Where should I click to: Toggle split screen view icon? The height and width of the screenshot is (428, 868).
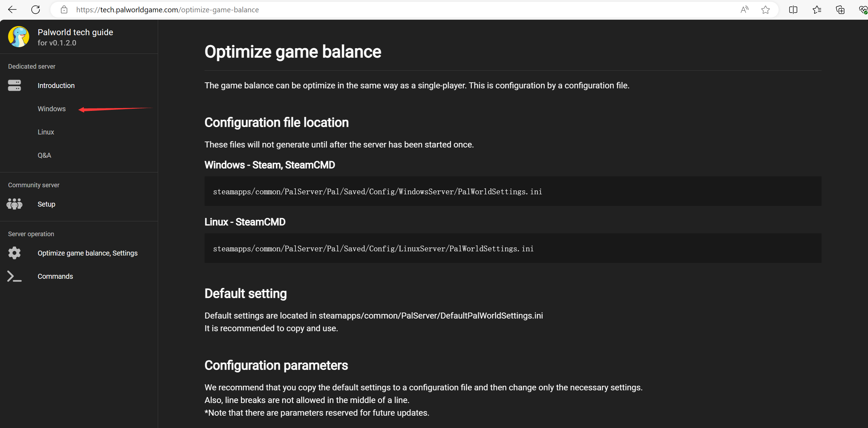pyautogui.click(x=793, y=10)
